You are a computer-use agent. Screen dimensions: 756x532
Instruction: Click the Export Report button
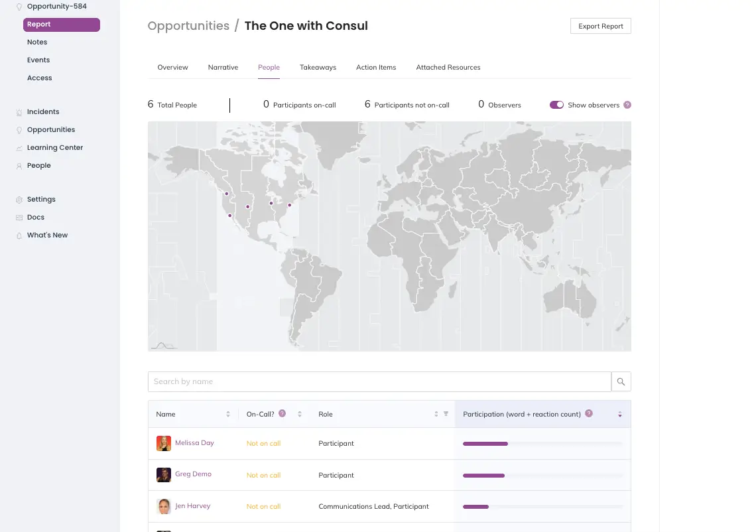(x=601, y=26)
